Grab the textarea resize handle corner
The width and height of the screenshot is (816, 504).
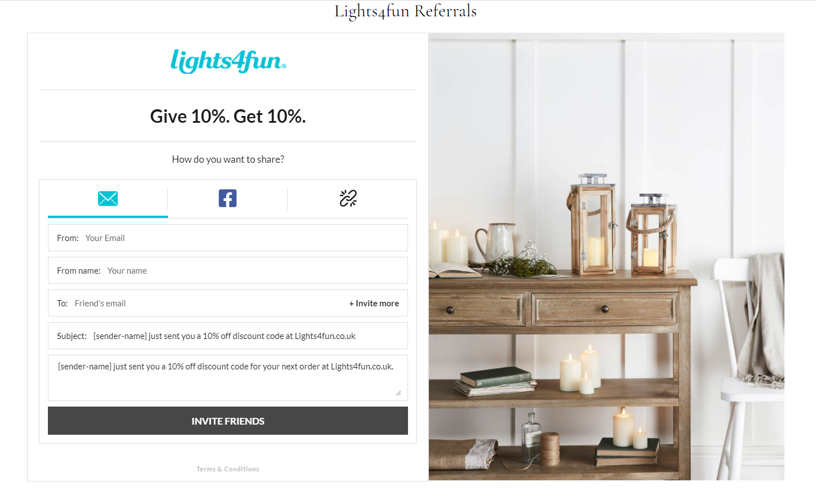pos(398,393)
